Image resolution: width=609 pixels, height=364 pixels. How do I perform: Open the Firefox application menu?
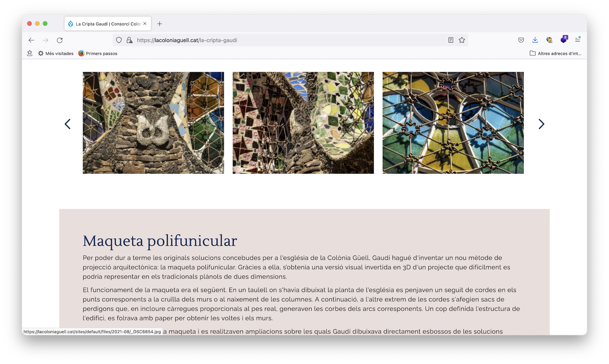(x=578, y=40)
